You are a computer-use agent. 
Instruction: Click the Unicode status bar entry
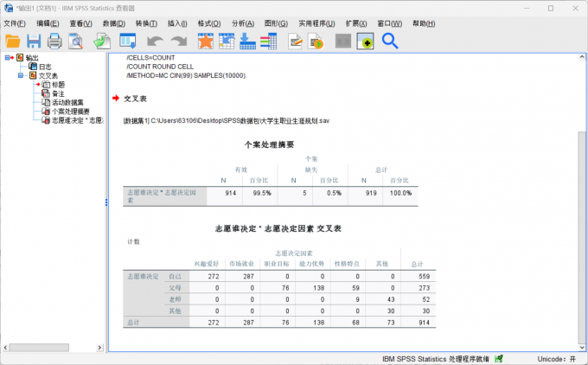pos(557,359)
